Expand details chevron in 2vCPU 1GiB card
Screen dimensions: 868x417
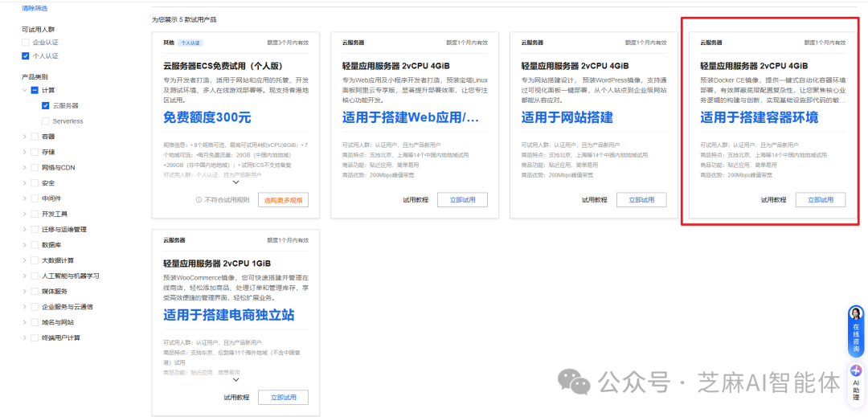235,379
